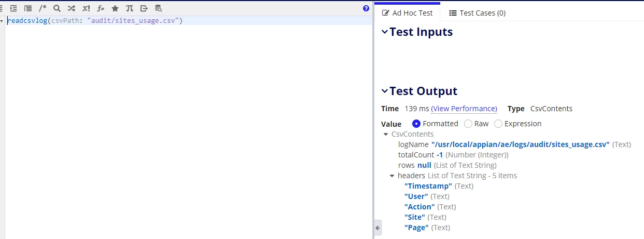Open the fx function icon

pos(101,8)
